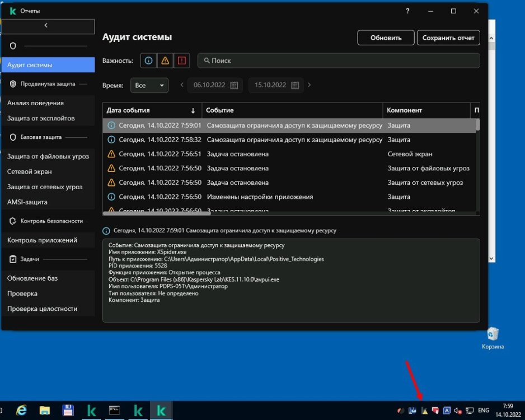Open the network tray icon
The width and height of the screenshot is (525, 420).
pos(470,410)
